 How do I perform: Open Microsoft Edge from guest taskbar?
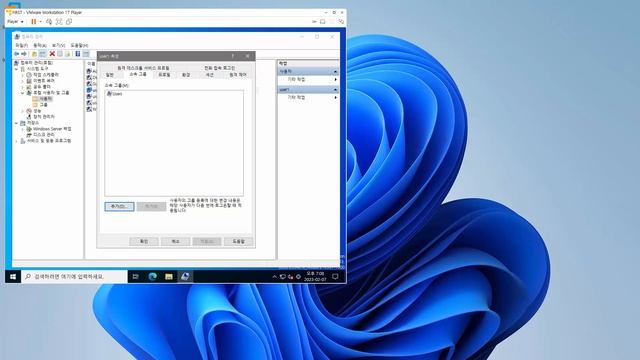point(153,277)
